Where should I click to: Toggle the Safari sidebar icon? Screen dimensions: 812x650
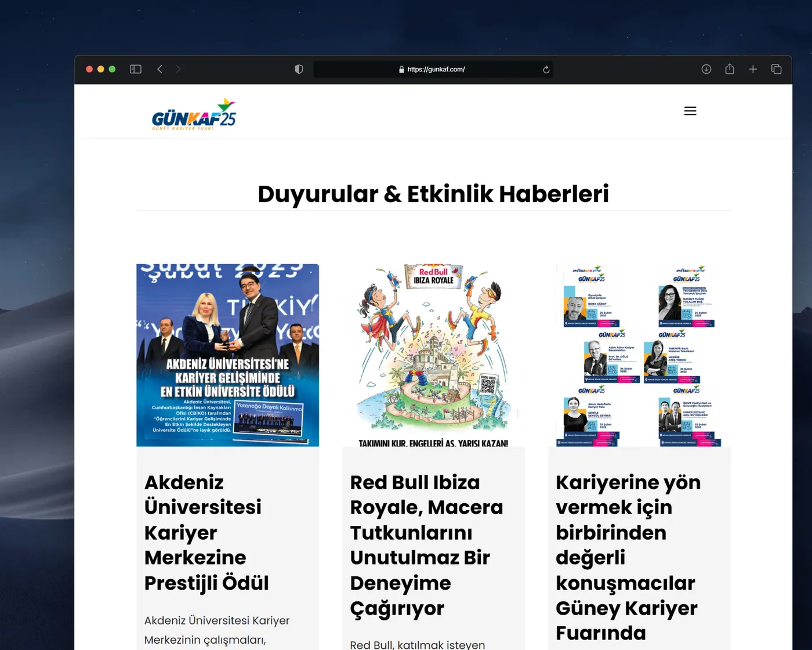point(136,69)
